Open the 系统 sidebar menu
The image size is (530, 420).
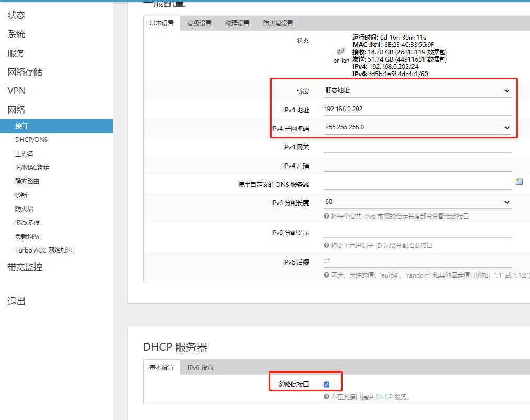[x=17, y=33]
